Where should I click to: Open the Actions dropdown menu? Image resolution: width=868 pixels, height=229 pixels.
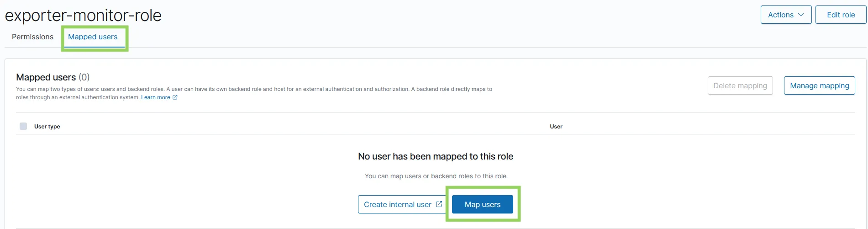785,15
